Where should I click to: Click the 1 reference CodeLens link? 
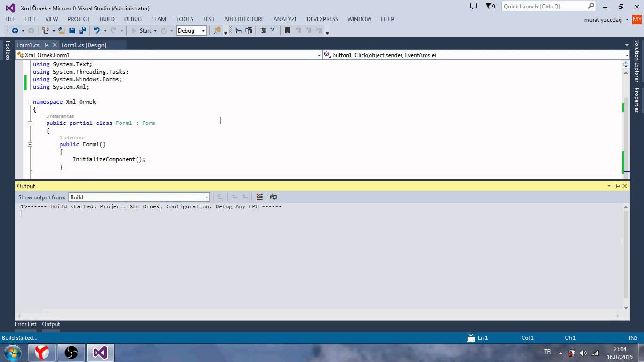pos(72,137)
